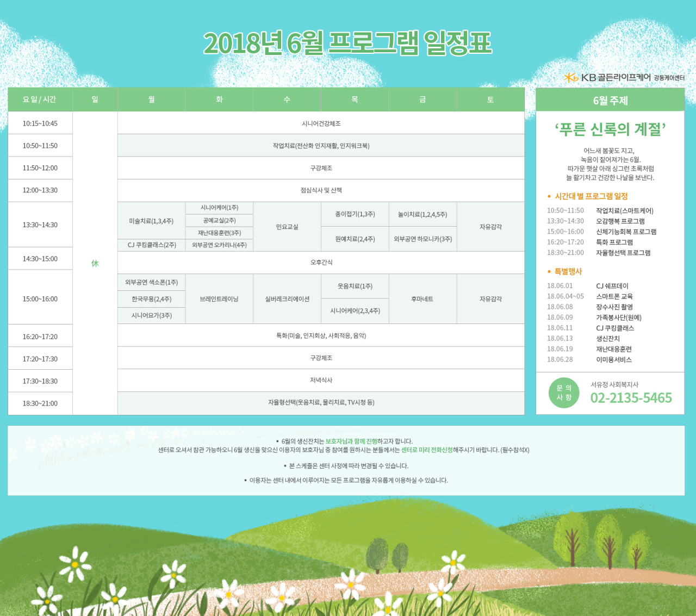Viewport: 696px width, 616px height.
Task: Select the 수 column header
Action: (287, 99)
